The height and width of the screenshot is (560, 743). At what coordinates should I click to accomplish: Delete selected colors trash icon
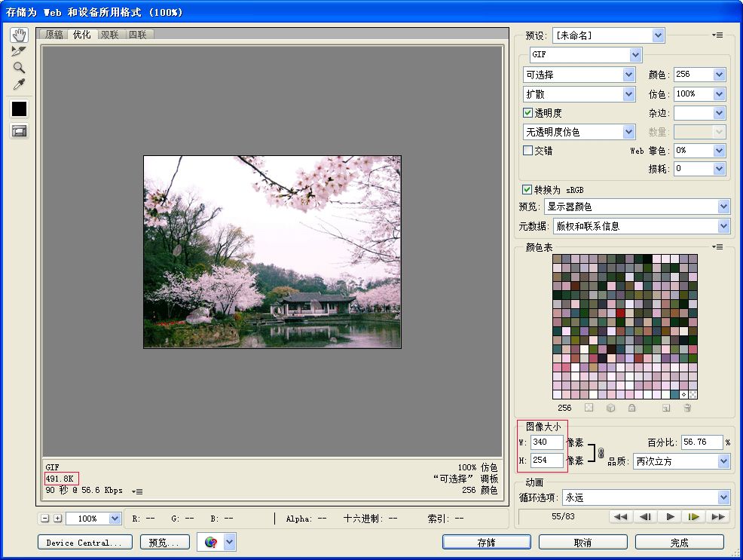687,408
